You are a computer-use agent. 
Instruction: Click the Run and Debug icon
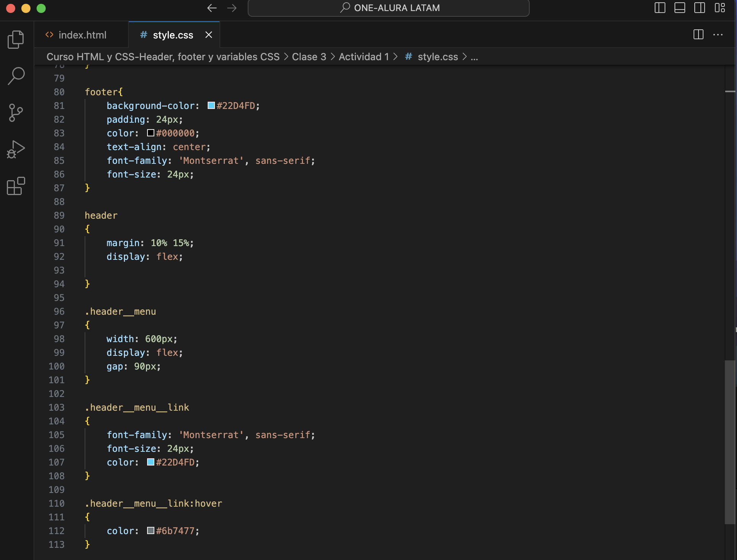coord(16,149)
